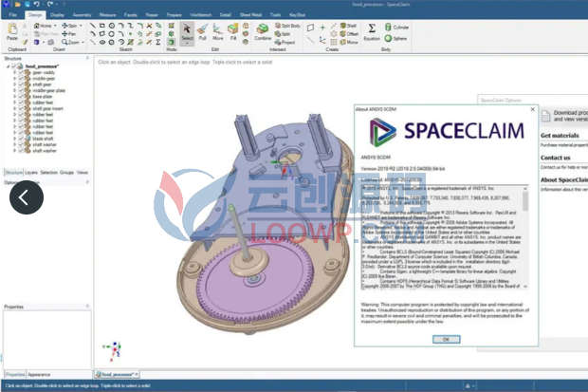
Task: Create a Sphere body
Action: pos(395,38)
